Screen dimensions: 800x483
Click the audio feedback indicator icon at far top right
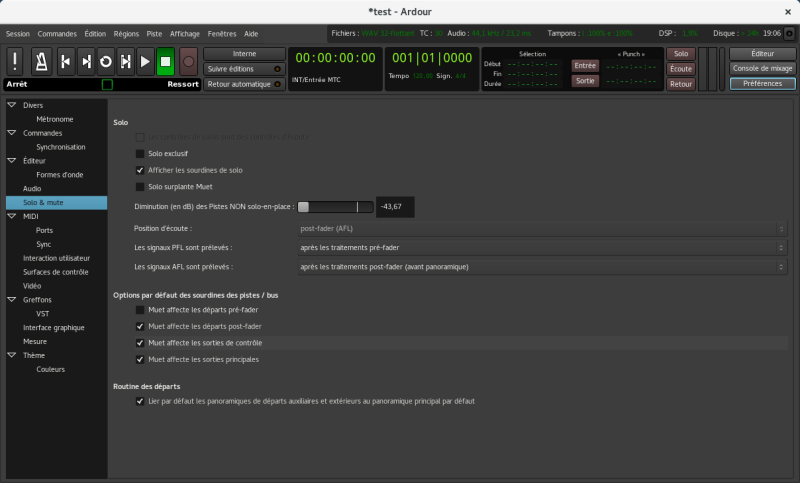[x=789, y=34]
